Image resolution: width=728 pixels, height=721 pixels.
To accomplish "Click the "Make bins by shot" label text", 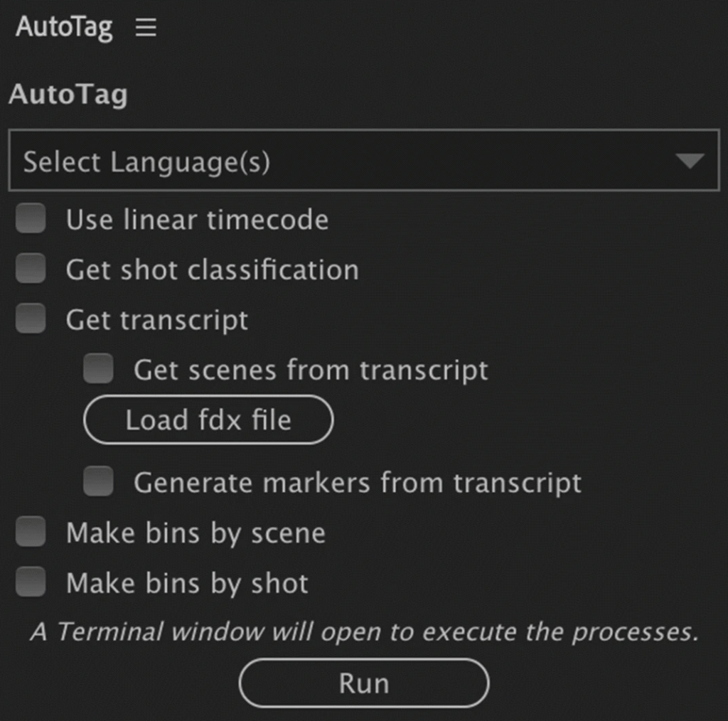I will pos(187,583).
